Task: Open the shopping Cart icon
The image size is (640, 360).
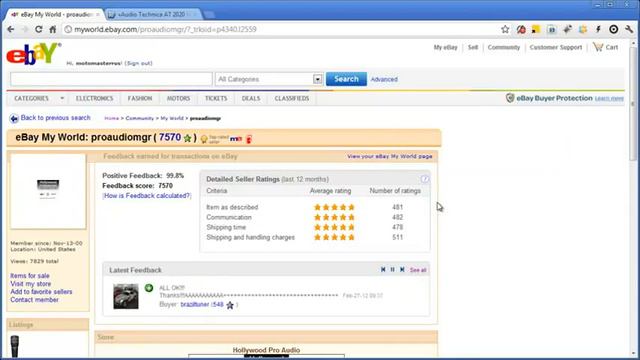Action: coord(598,47)
